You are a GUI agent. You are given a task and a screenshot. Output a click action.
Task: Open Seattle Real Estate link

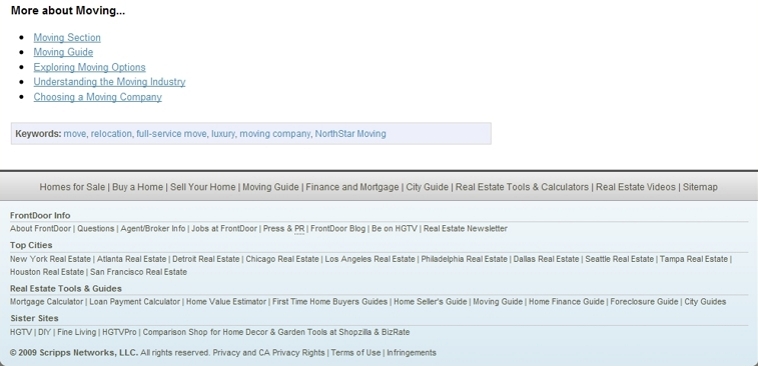tap(619, 259)
